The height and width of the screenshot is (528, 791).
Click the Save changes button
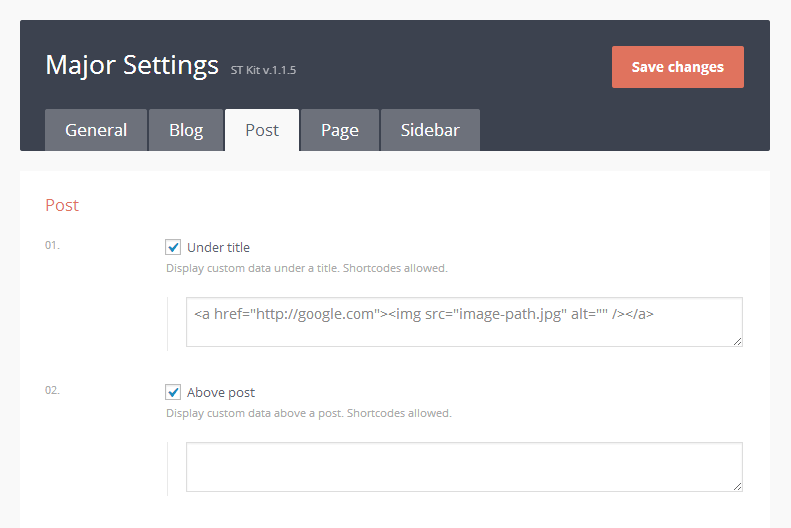coord(677,67)
